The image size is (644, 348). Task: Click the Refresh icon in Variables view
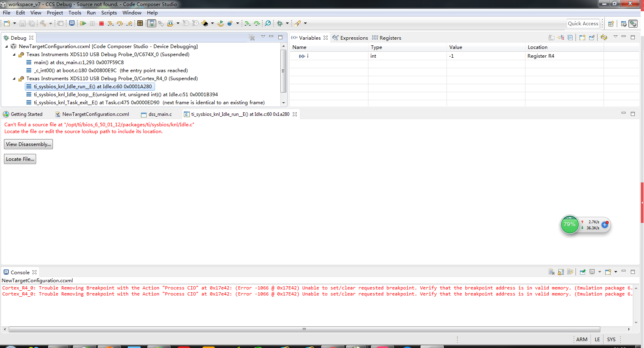tap(604, 37)
